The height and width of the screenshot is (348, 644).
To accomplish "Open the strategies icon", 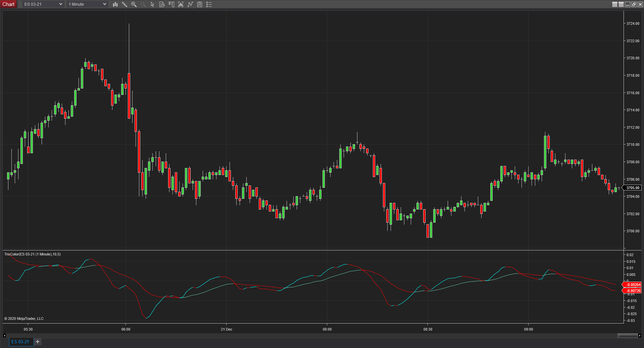I will 200,4.
